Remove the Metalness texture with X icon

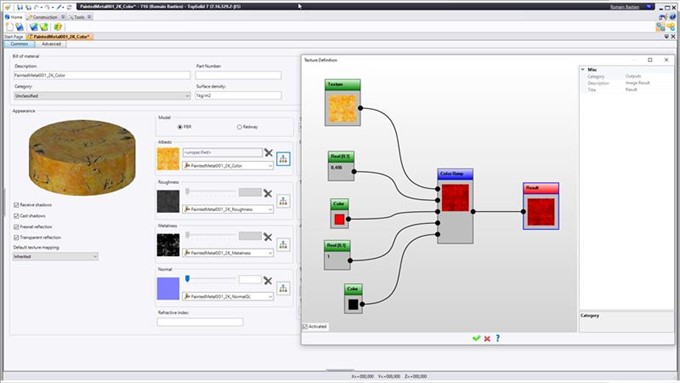point(268,237)
